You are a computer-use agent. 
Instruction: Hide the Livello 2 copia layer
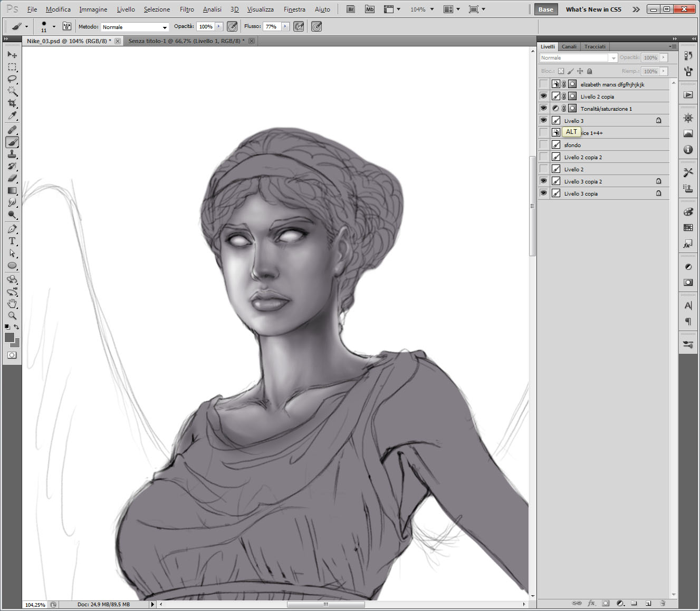click(x=543, y=96)
